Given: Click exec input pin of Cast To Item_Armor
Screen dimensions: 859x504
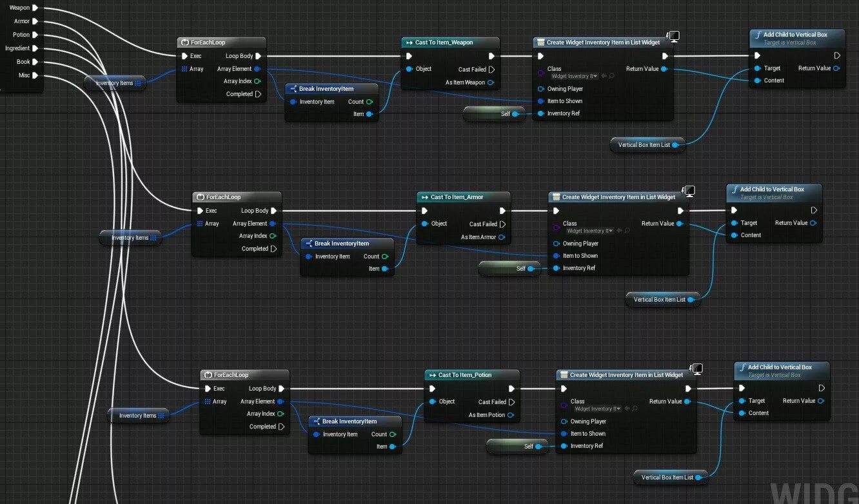Looking at the screenshot, I should pyautogui.click(x=424, y=211).
